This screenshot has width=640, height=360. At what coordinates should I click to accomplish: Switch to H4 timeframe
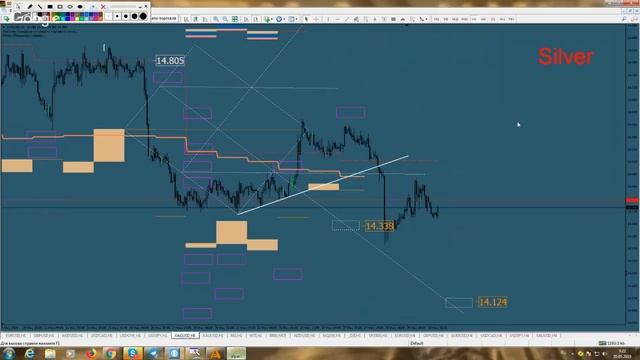point(483,19)
